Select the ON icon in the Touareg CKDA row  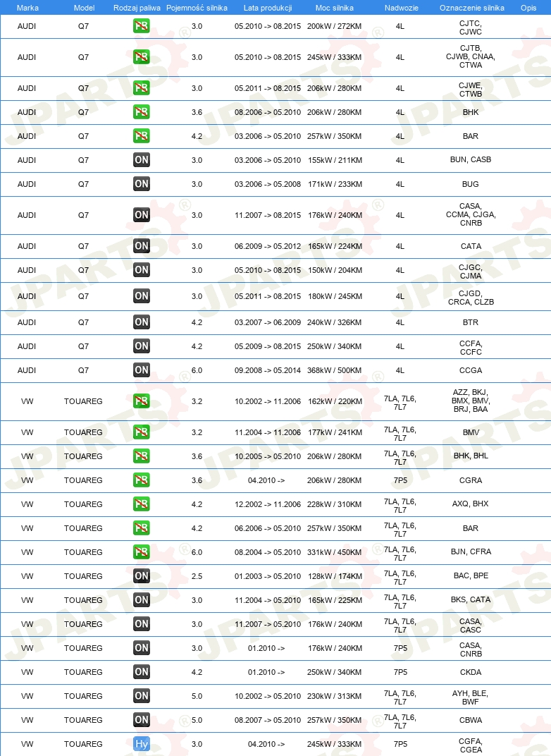click(x=141, y=672)
